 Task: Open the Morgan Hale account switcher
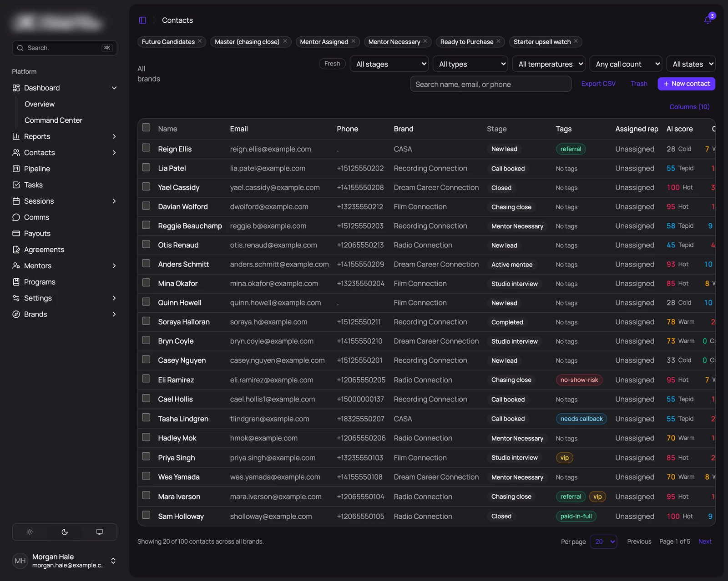click(65, 561)
